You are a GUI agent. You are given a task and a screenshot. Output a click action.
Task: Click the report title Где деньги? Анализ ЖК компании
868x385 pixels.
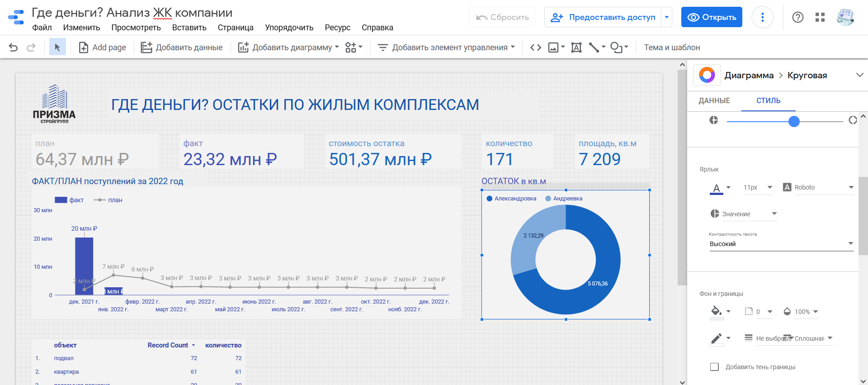click(132, 13)
